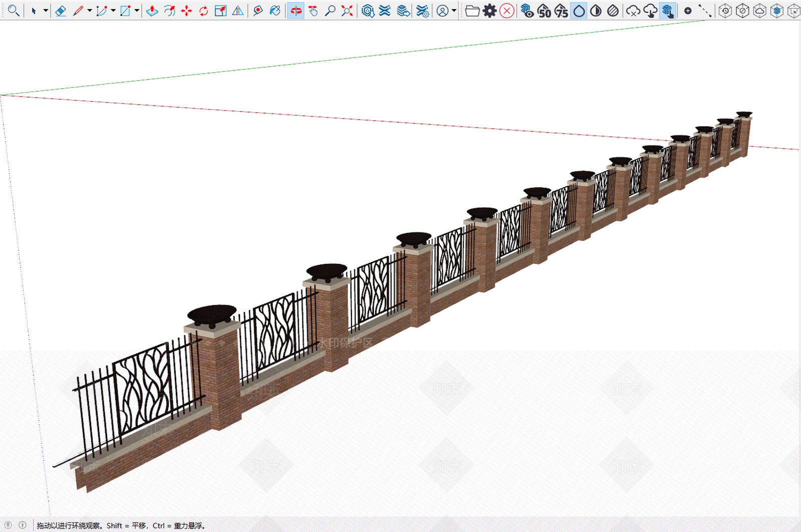
Task: Expand the Line tool dropdown arrow
Action: 90,11
